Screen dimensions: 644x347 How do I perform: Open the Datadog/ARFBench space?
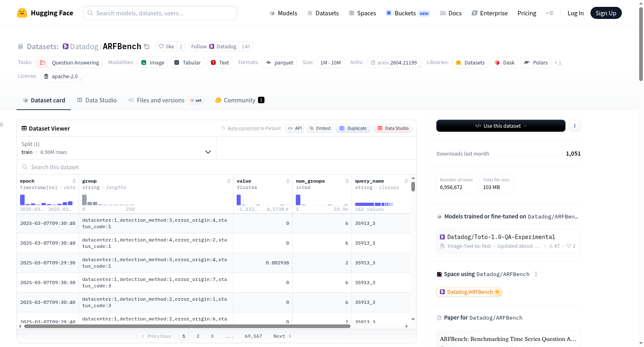(469, 292)
